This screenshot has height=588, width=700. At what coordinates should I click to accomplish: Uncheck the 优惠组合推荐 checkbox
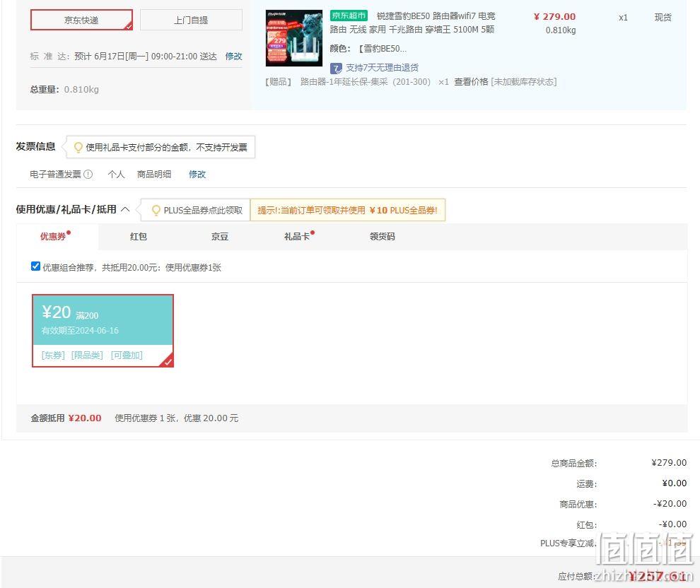click(36, 266)
